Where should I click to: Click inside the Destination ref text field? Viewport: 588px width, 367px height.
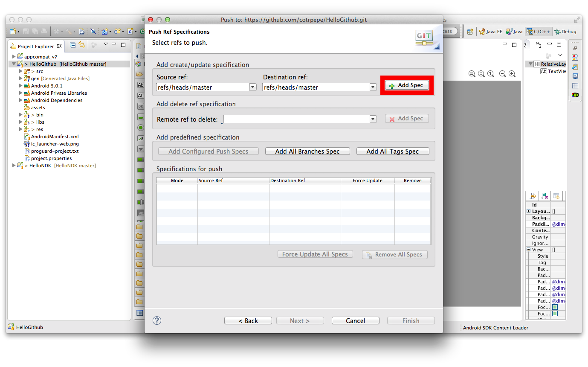click(316, 87)
